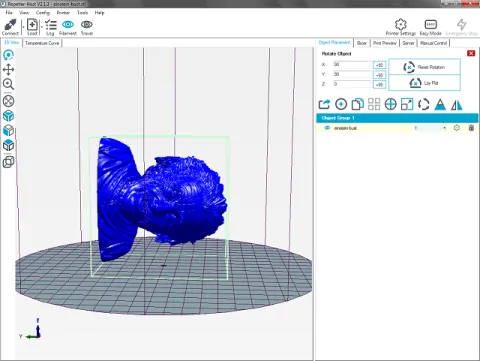Screen dimensions: 480x361
Task: Select the Move viewpoint cross-arrows tool
Action: (x=8, y=69)
